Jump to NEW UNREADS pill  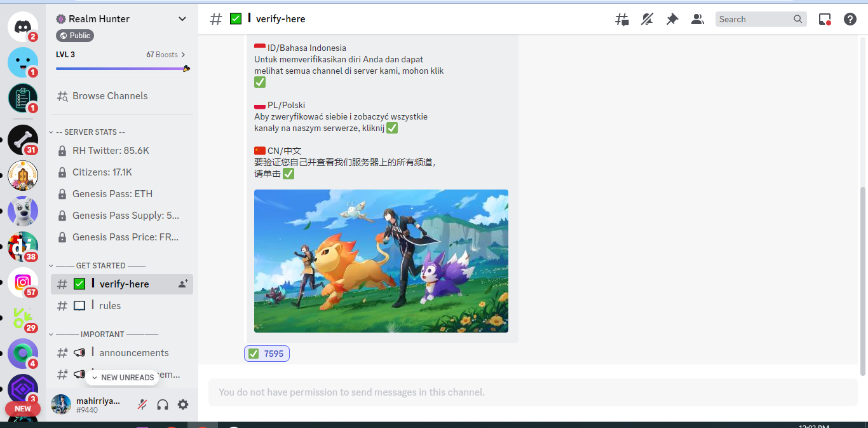pyautogui.click(x=122, y=378)
